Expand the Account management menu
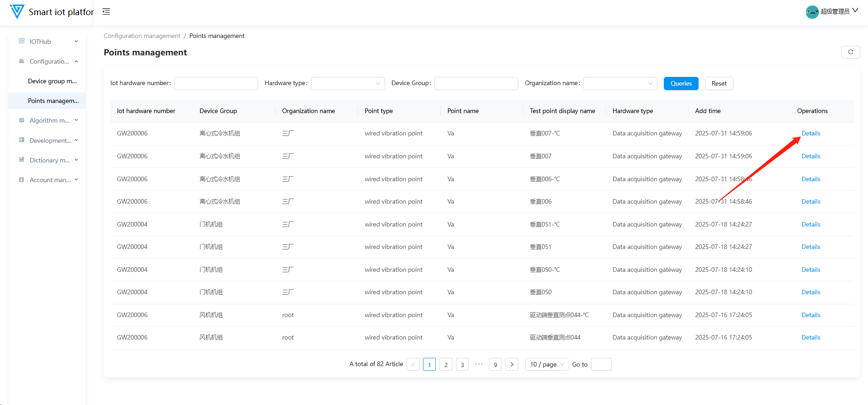 [x=48, y=180]
